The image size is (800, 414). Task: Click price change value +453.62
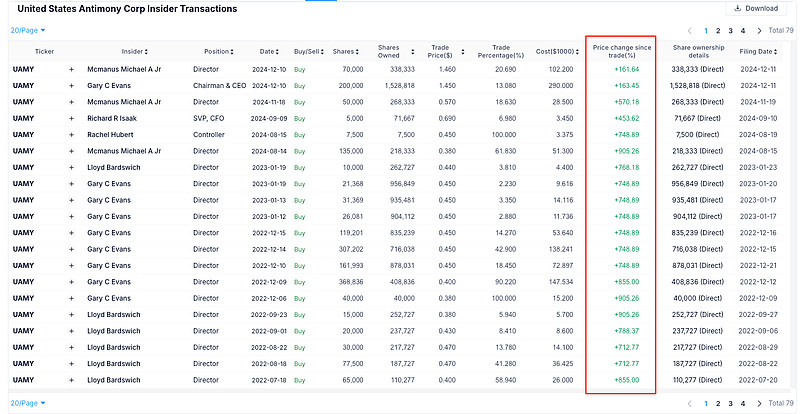tap(627, 118)
